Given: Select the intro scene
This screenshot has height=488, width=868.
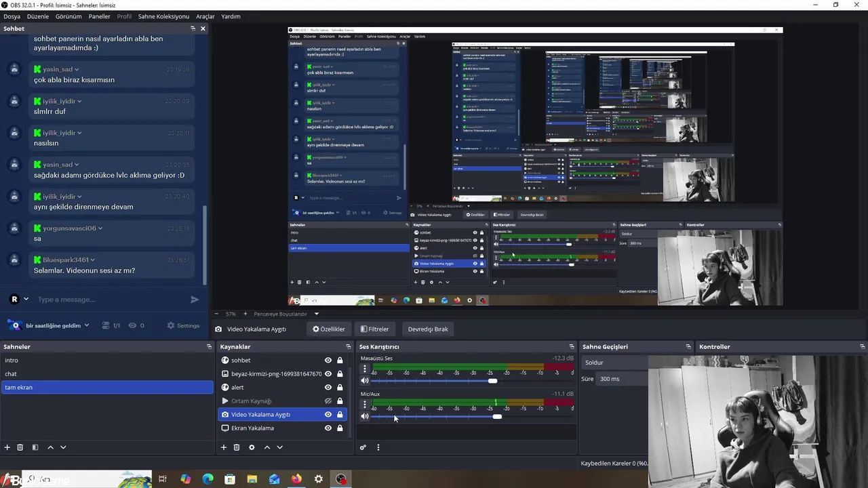Looking at the screenshot, I should (x=107, y=361).
